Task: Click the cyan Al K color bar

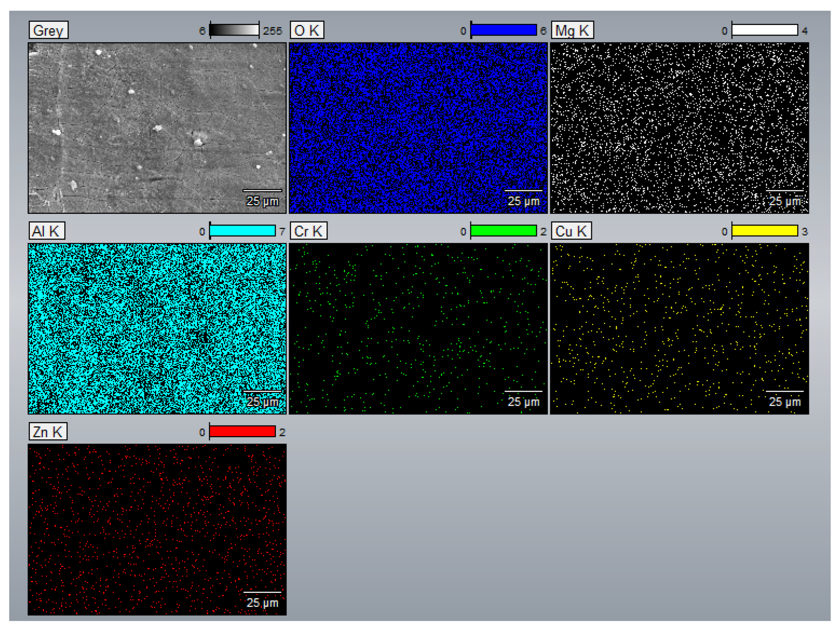Action: 242,231
